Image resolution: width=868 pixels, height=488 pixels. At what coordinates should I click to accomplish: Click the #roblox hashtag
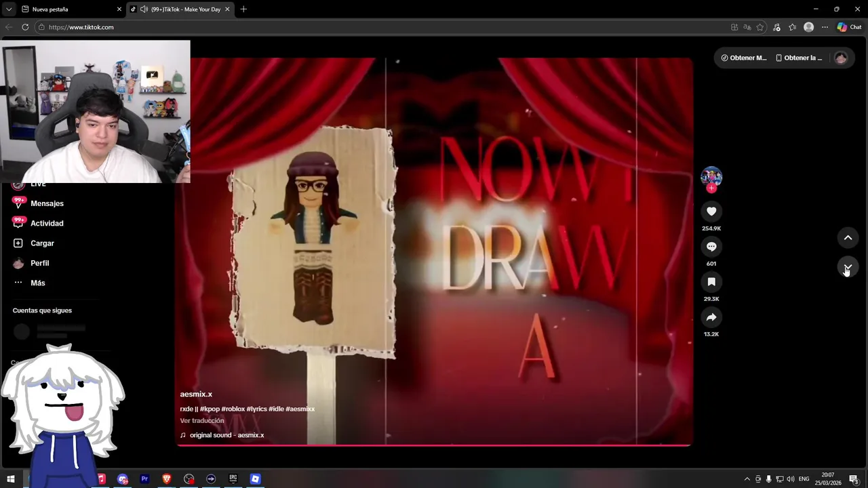point(233,409)
